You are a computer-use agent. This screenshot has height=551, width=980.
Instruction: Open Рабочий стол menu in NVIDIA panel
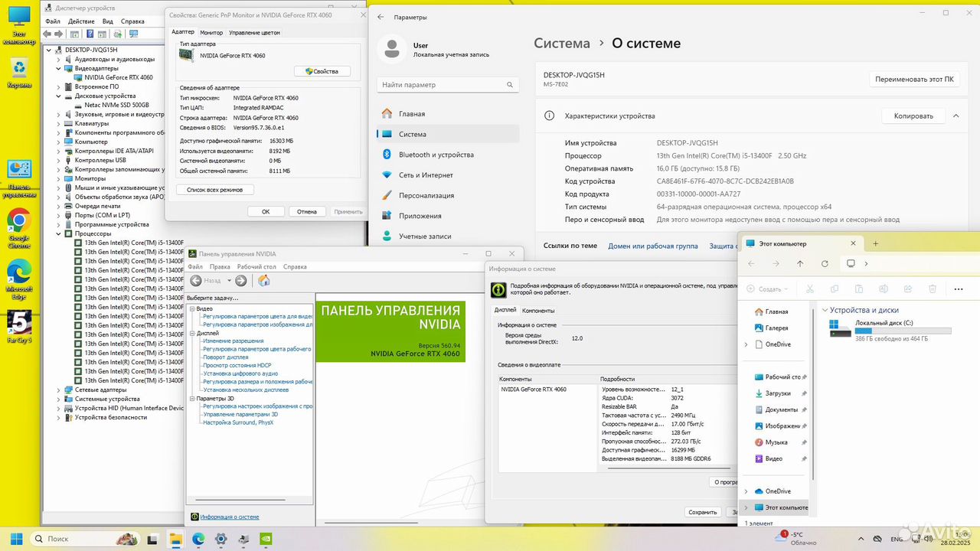pyautogui.click(x=256, y=267)
